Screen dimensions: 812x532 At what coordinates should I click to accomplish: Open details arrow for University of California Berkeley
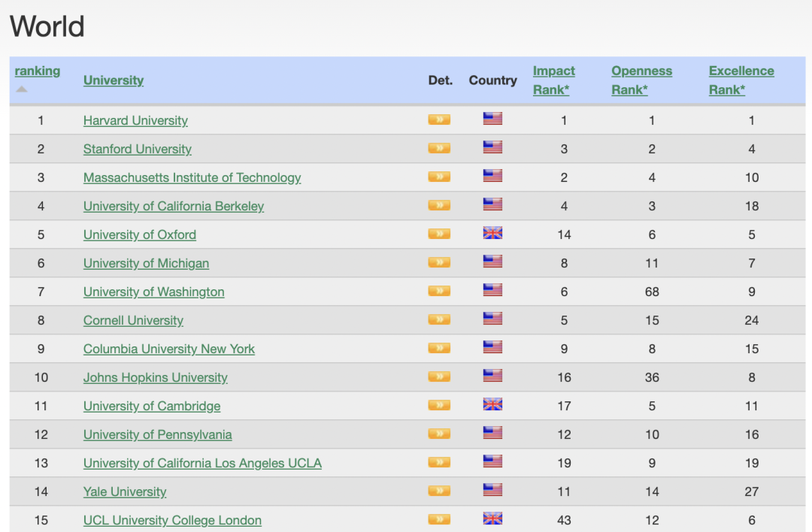click(439, 205)
